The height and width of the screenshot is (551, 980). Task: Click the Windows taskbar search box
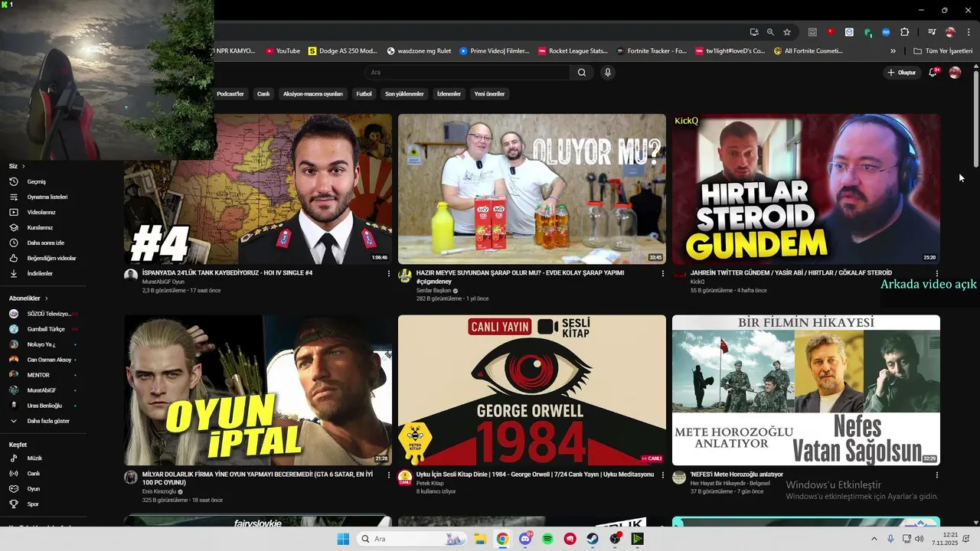tap(413, 539)
